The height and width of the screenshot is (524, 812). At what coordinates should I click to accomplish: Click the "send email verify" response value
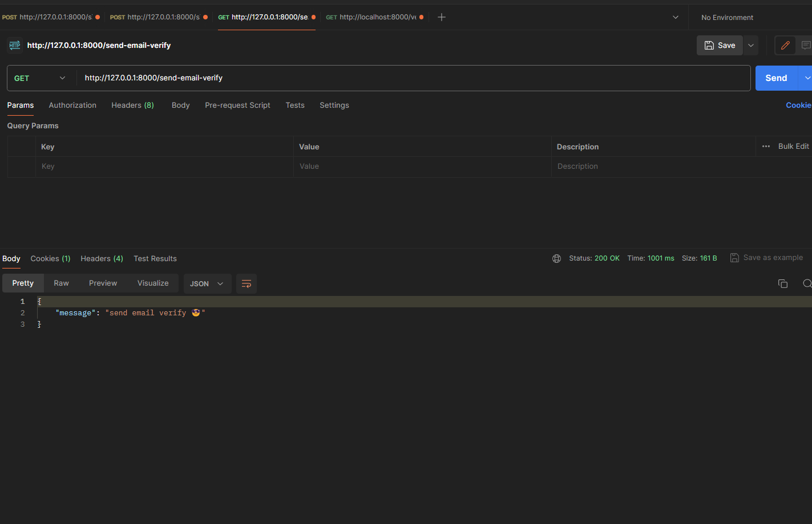point(155,313)
